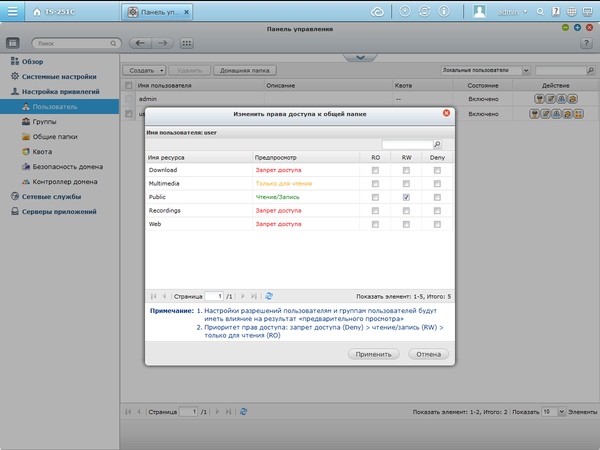Check Deny for Web folder

pyautogui.click(x=437, y=224)
